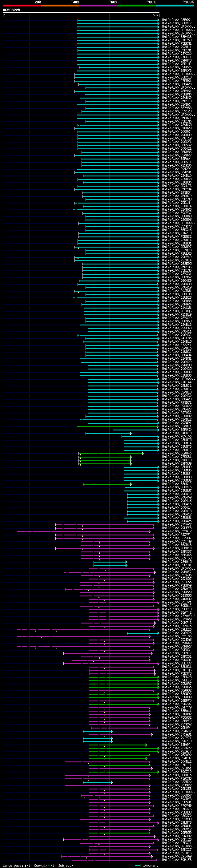
Task: Click the UniRef100_B9GZI9 label
Action: pos(176,772)
